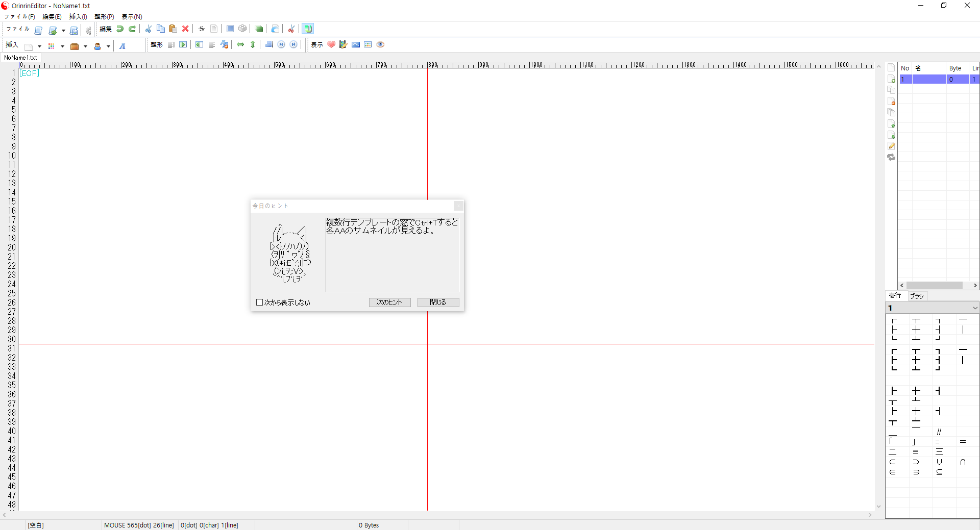Viewport: 980px width, 530px height.
Task: Click the delete page icon with orange minus
Action: click(x=891, y=102)
